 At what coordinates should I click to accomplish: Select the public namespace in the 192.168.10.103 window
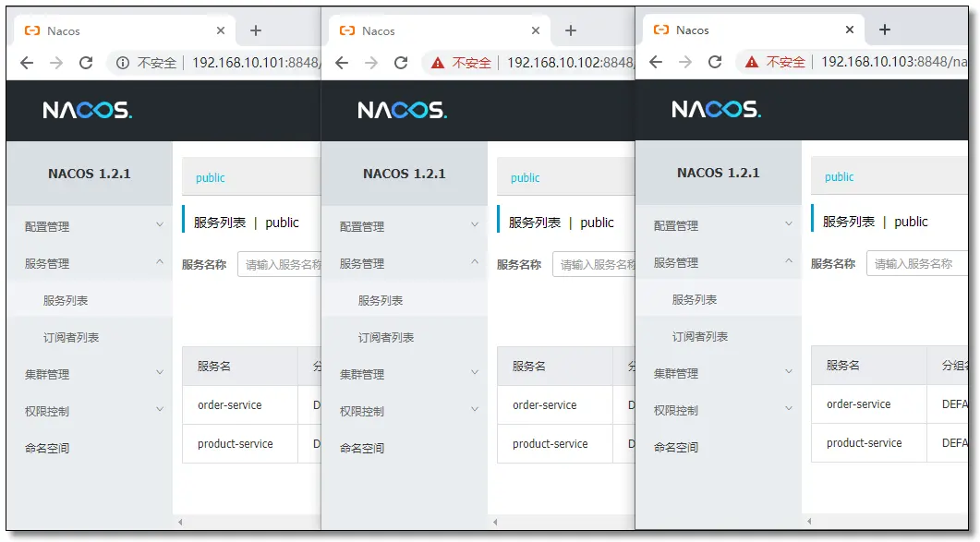click(x=839, y=176)
